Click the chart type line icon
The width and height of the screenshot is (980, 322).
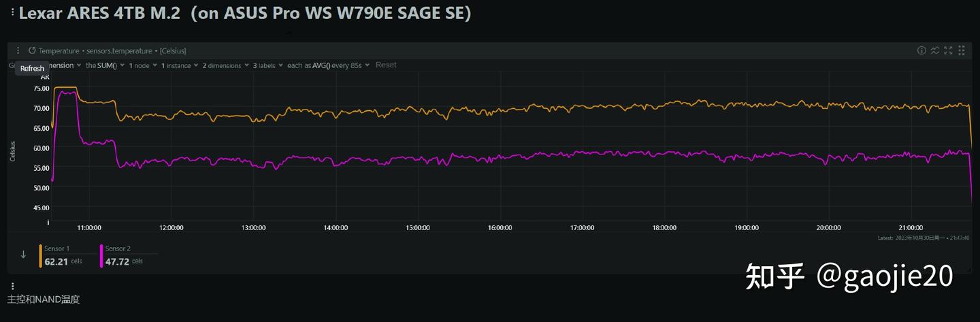935,50
